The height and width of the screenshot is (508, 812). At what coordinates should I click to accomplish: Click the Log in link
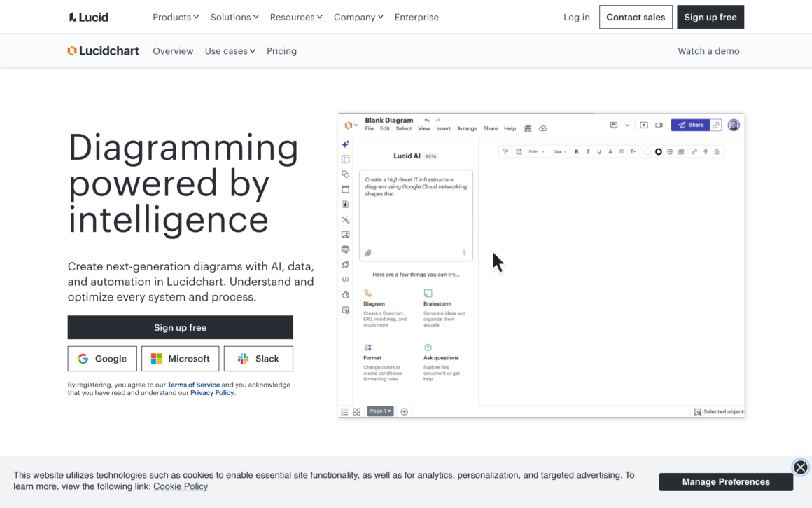pyautogui.click(x=576, y=17)
